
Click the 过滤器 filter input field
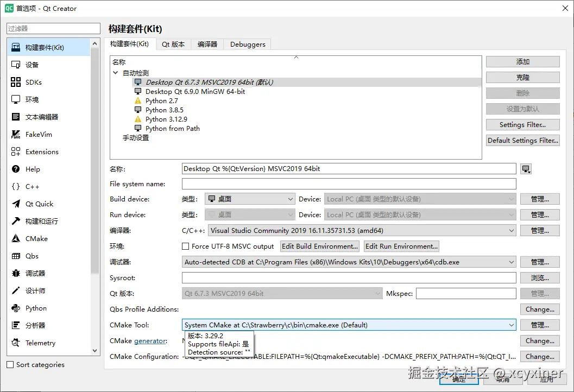click(53, 29)
